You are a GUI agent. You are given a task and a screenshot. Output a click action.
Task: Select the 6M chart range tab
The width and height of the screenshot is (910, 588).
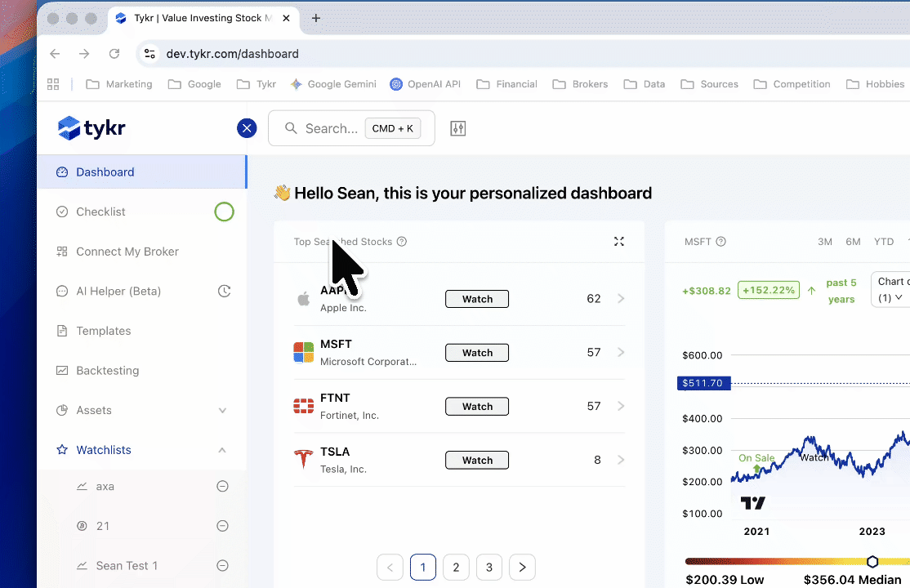point(853,242)
